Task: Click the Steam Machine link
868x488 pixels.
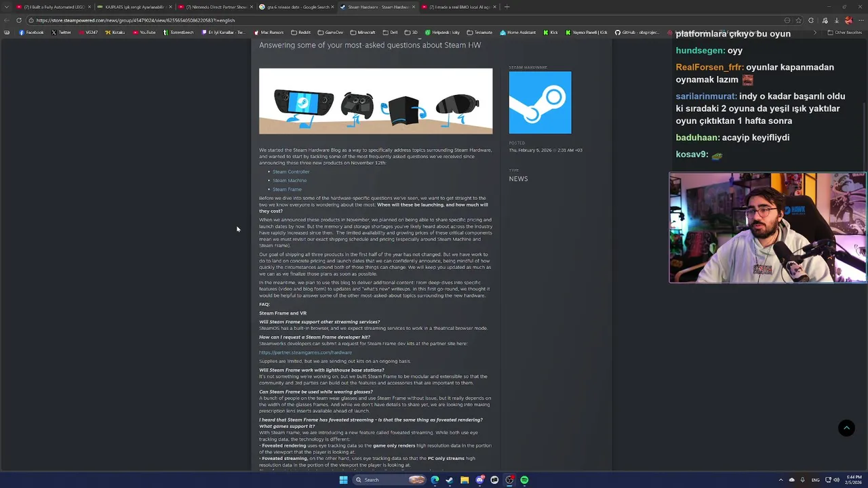Action: [x=290, y=180]
